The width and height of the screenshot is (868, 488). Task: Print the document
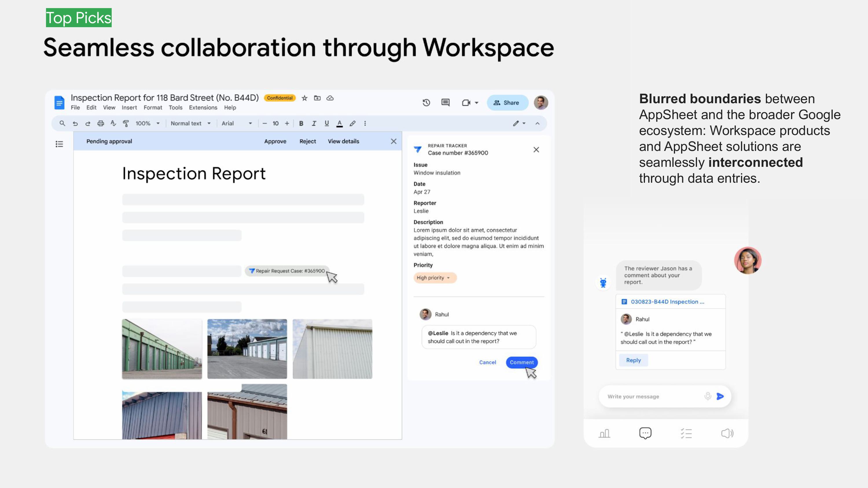pos(100,123)
